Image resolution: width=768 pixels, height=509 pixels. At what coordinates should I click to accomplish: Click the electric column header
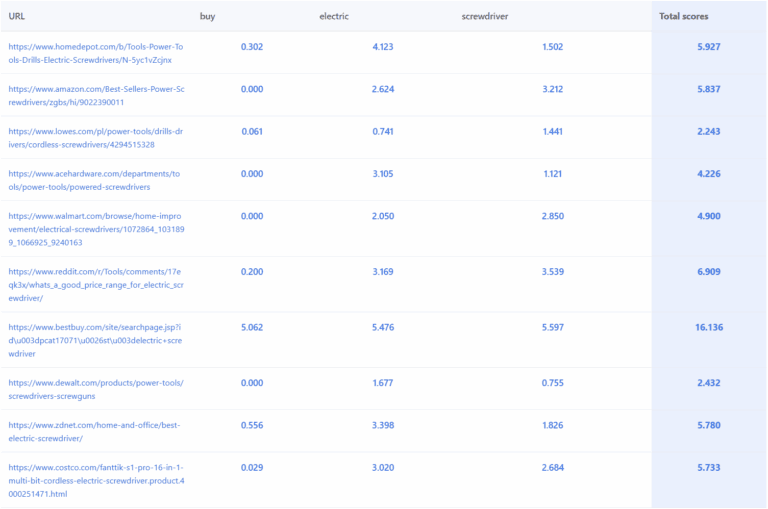coord(334,16)
